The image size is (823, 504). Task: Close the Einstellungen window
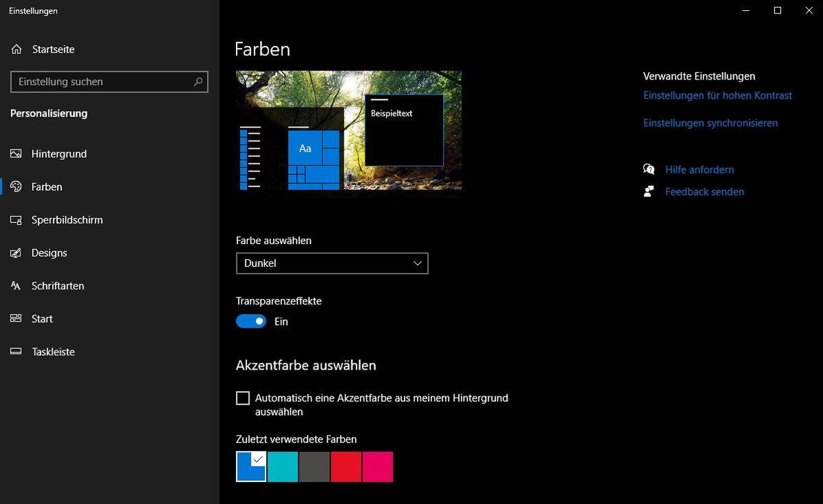(808, 10)
